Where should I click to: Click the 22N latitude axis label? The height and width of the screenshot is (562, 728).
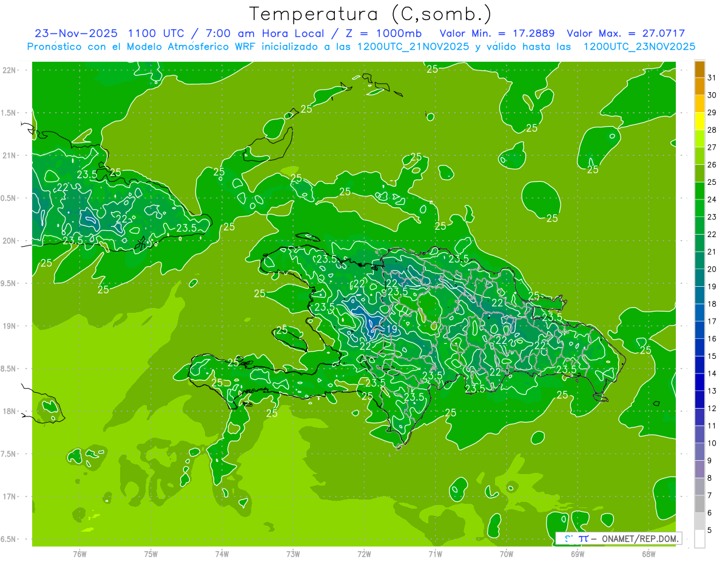(9, 70)
